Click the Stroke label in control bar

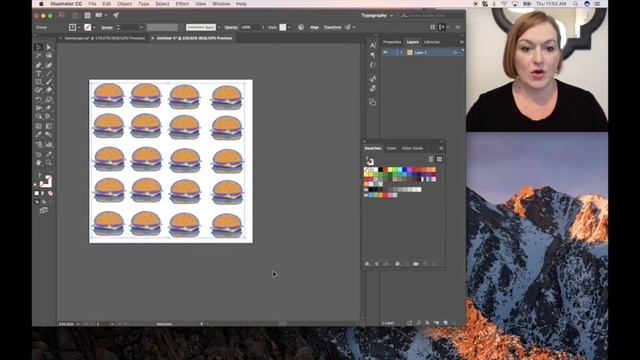(x=107, y=27)
